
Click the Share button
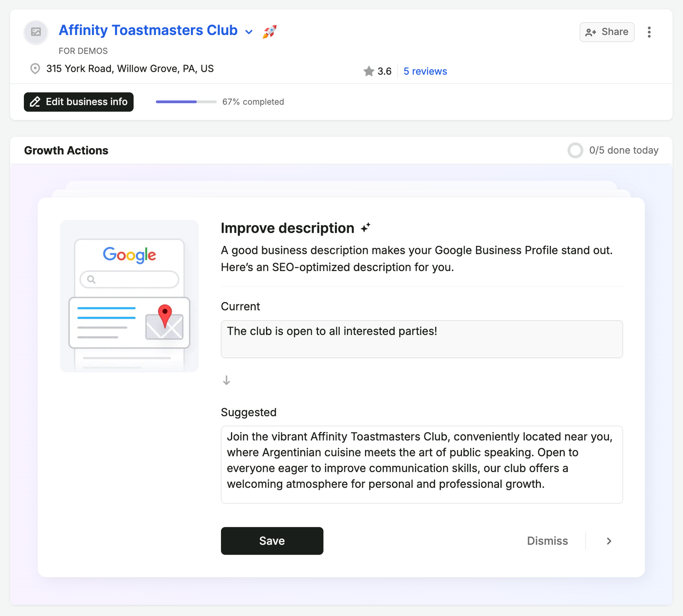coord(607,32)
